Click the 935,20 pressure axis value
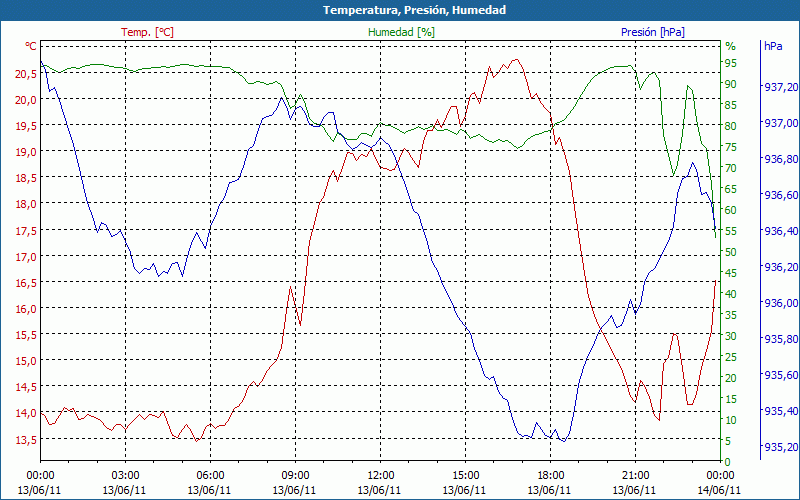 coord(781,447)
